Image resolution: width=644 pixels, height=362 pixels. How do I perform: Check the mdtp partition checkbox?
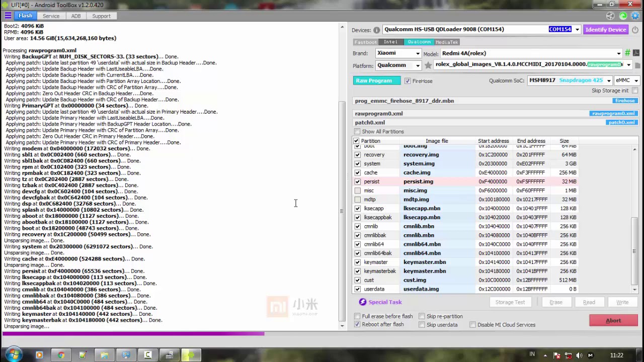[x=358, y=200]
